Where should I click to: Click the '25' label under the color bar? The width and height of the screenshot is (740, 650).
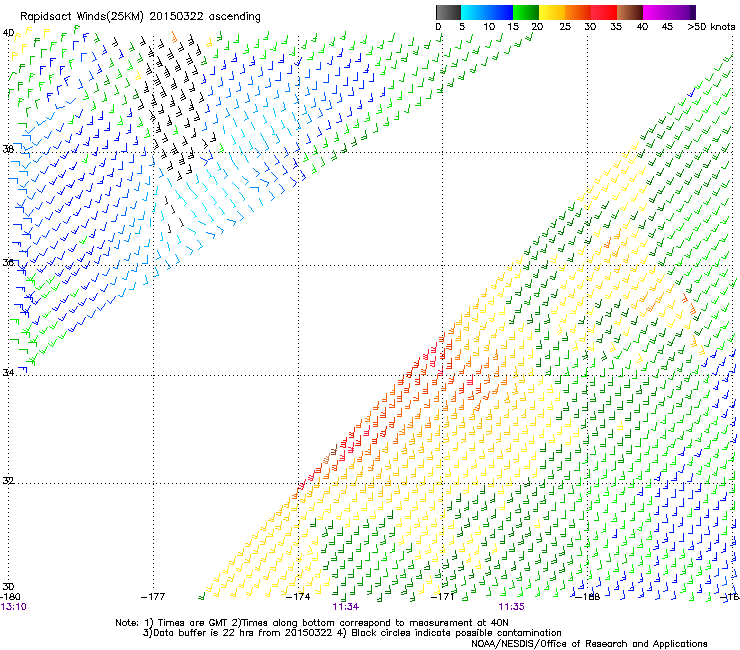coord(565,27)
